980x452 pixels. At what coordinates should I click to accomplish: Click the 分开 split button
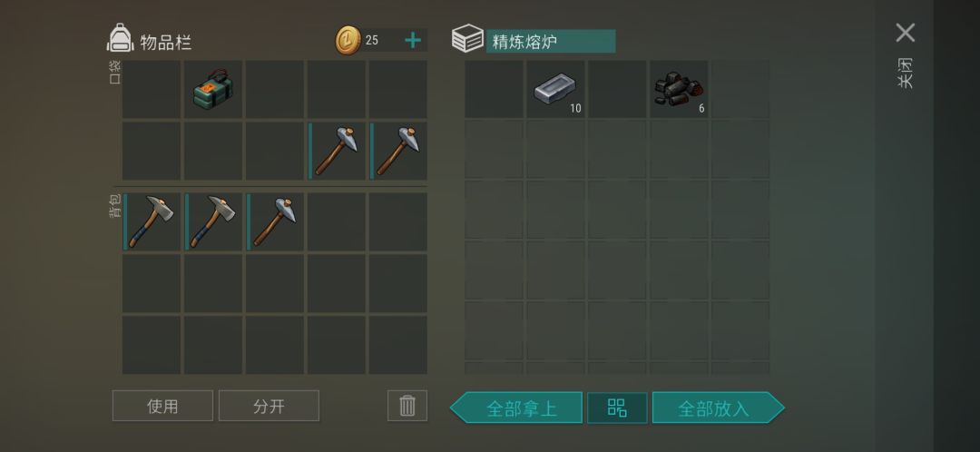pos(269,406)
